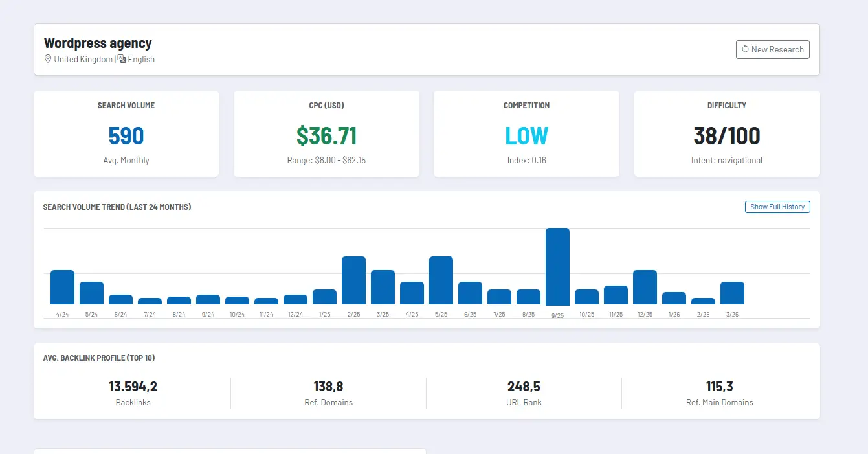Click the Intent: navigational text
The image size is (868, 454).
pos(727,160)
